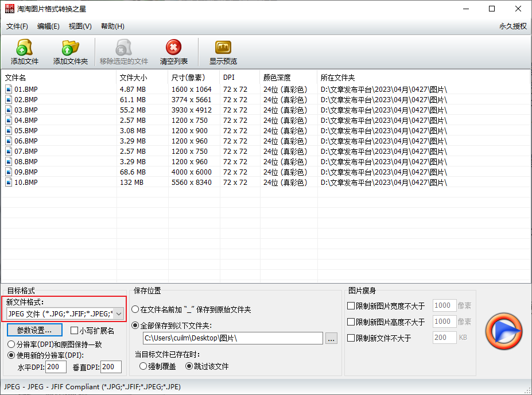
Task: Sort by containing folder column header
Action: [x=424, y=78]
